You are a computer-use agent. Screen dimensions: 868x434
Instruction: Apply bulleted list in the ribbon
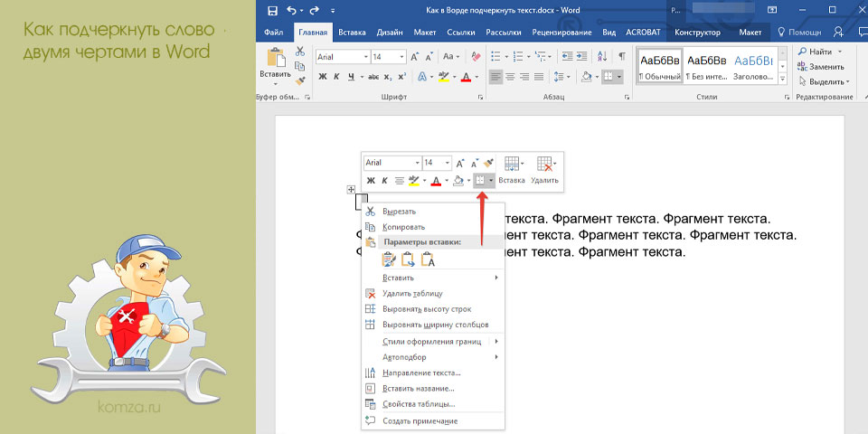(x=495, y=56)
